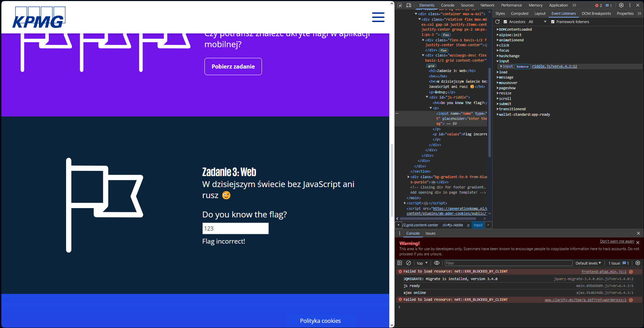Switch to the Sources panel tab
Screen dimensions: 644x328
(x=467, y=5)
